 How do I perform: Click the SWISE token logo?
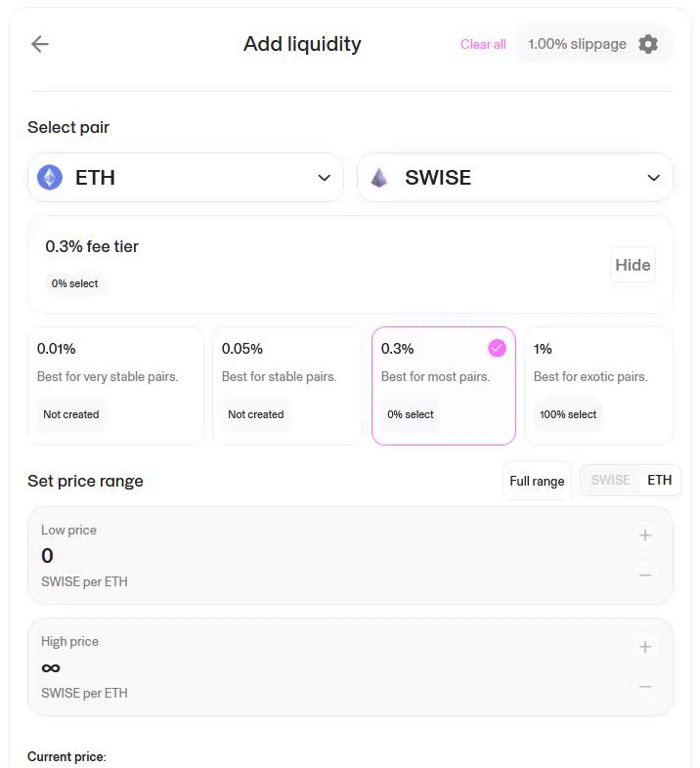pos(379,178)
